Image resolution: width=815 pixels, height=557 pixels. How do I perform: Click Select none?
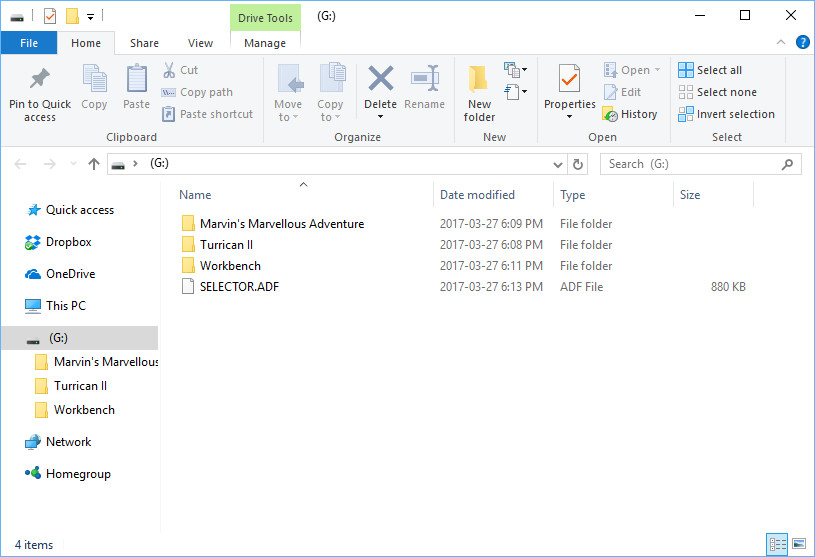717,92
